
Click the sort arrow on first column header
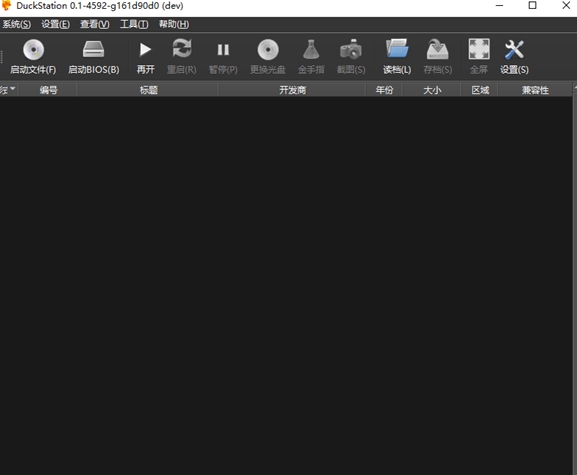coord(13,88)
